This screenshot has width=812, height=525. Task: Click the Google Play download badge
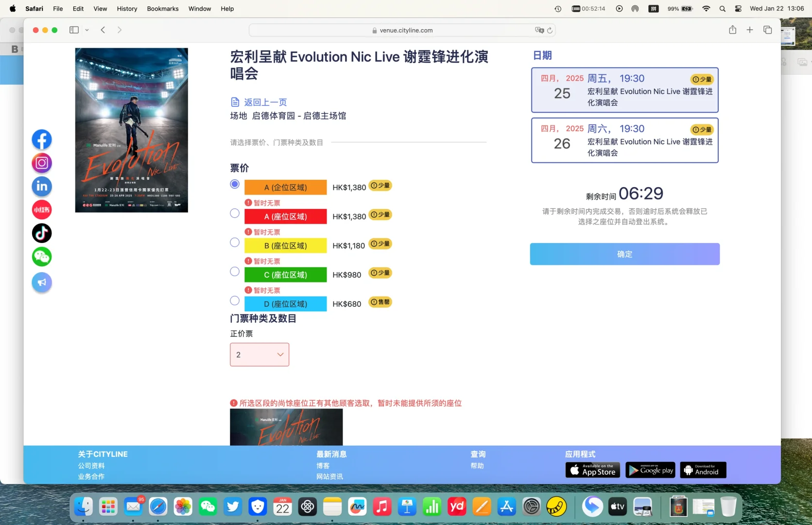coord(651,470)
